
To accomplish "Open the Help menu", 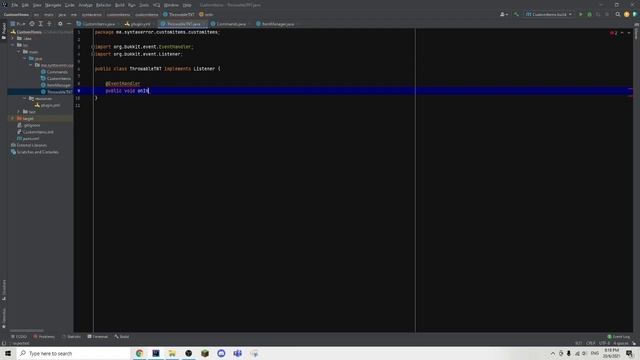I will pyautogui.click(x=187, y=5).
